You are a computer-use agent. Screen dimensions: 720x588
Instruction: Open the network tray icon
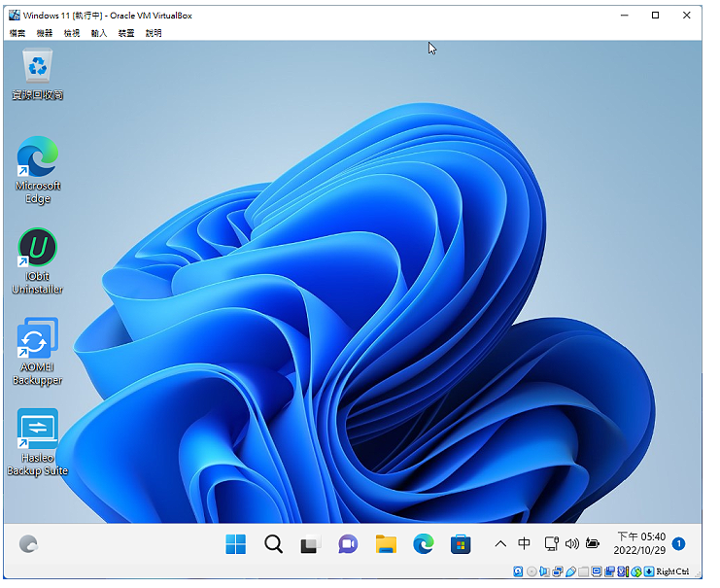point(551,544)
